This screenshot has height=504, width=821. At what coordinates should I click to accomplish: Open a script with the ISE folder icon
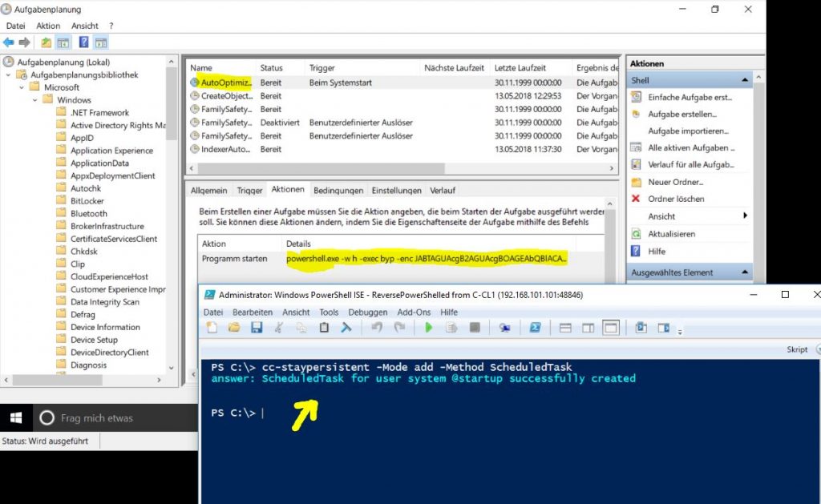[234, 328]
